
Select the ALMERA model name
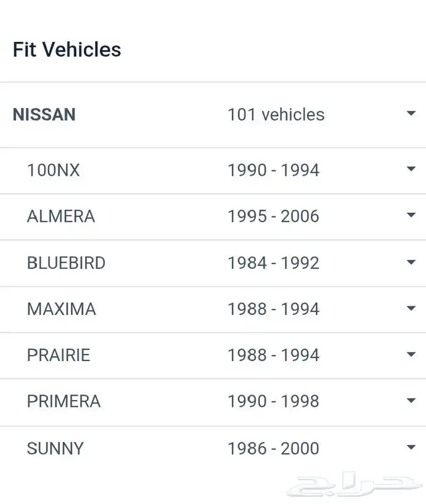[x=61, y=216]
